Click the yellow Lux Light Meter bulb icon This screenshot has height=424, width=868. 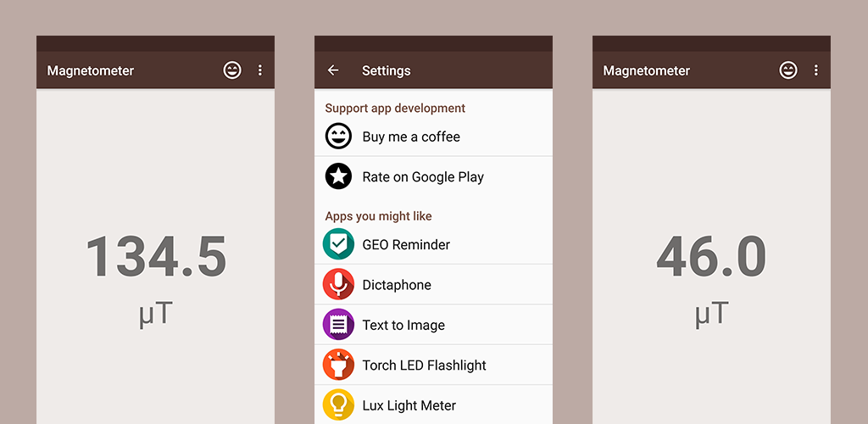[338, 405]
